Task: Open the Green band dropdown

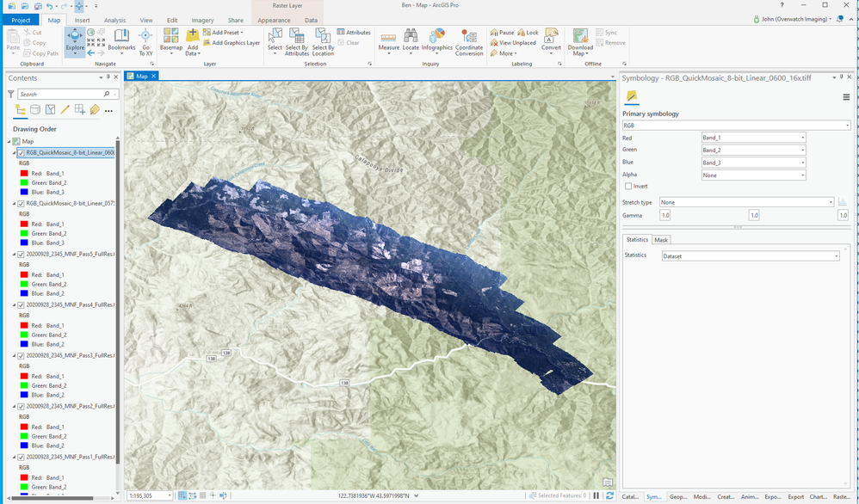Action: 753,150
